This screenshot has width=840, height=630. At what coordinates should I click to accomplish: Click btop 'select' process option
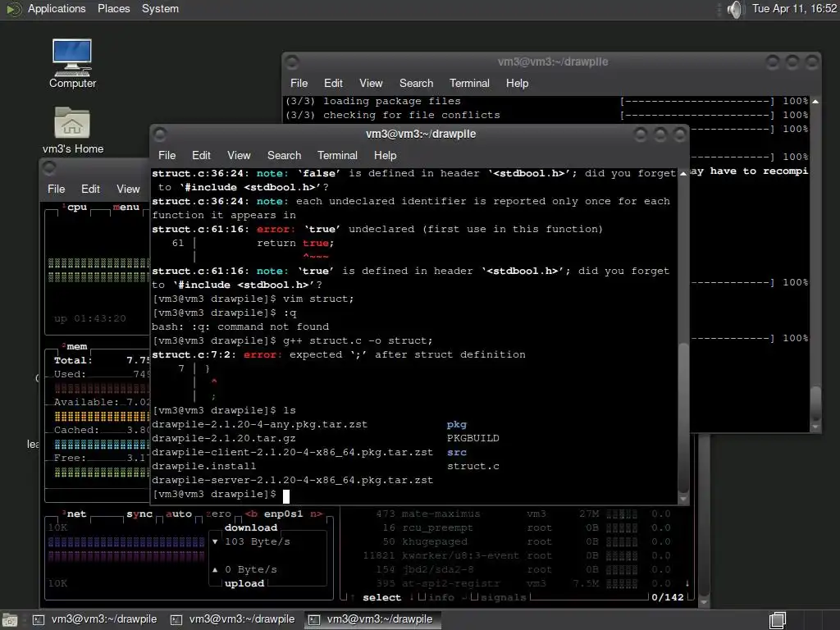point(381,597)
